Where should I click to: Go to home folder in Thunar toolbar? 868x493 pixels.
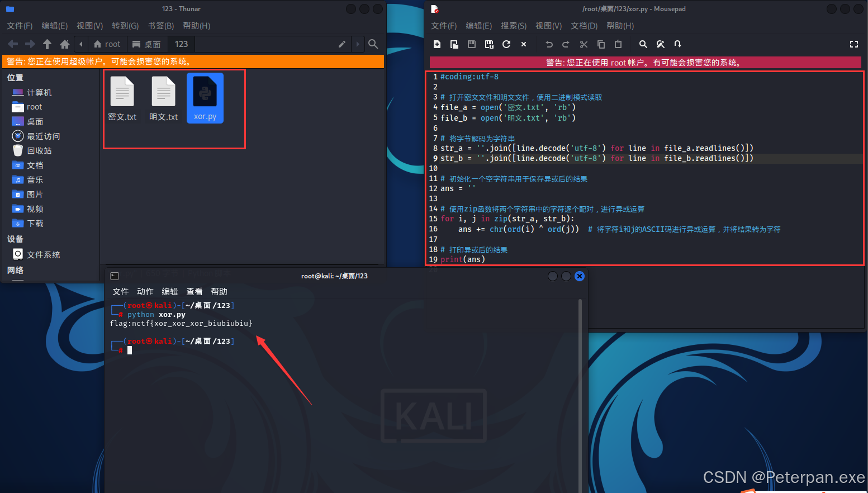[x=65, y=44]
